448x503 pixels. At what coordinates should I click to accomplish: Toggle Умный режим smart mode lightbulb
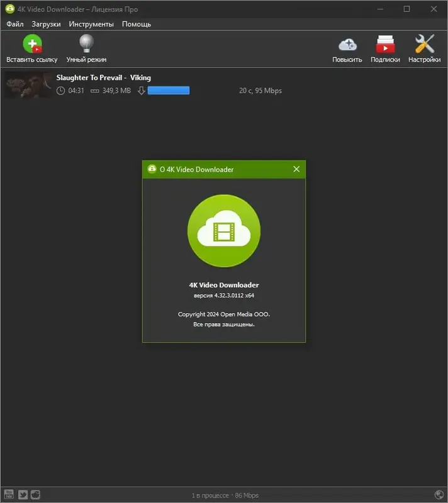[86, 43]
